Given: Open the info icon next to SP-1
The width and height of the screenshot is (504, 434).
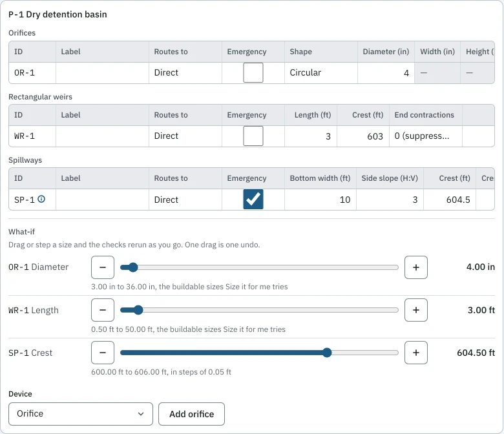Looking at the screenshot, I should [41, 199].
